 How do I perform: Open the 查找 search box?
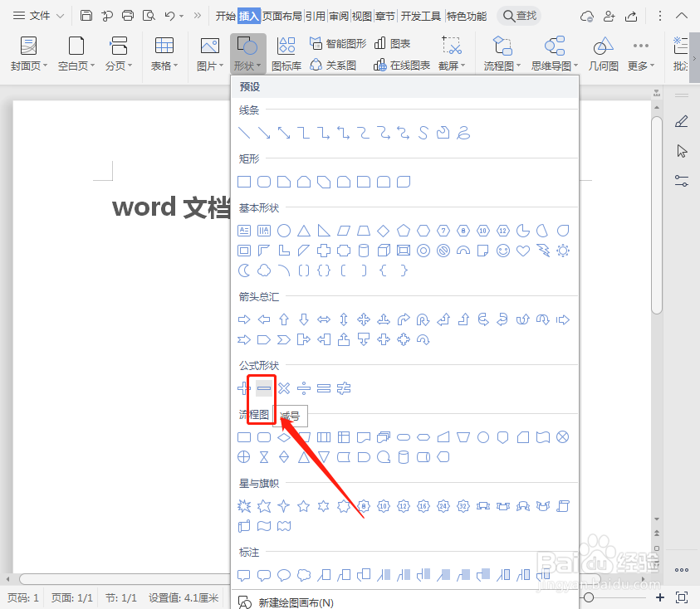[x=518, y=15]
